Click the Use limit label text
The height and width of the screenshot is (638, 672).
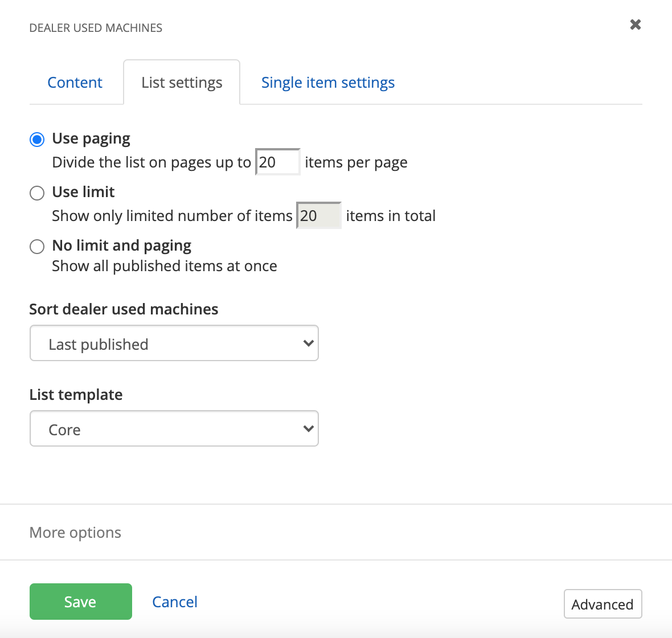point(83,191)
